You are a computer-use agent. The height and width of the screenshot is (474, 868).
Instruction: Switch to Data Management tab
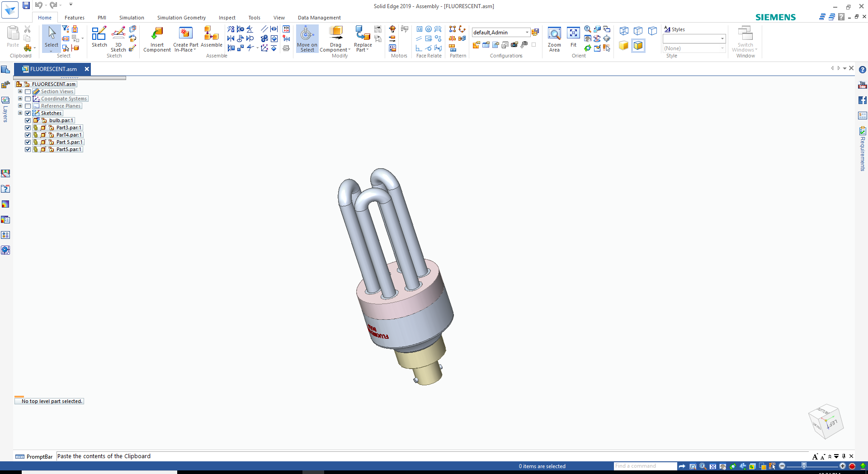tap(319, 18)
